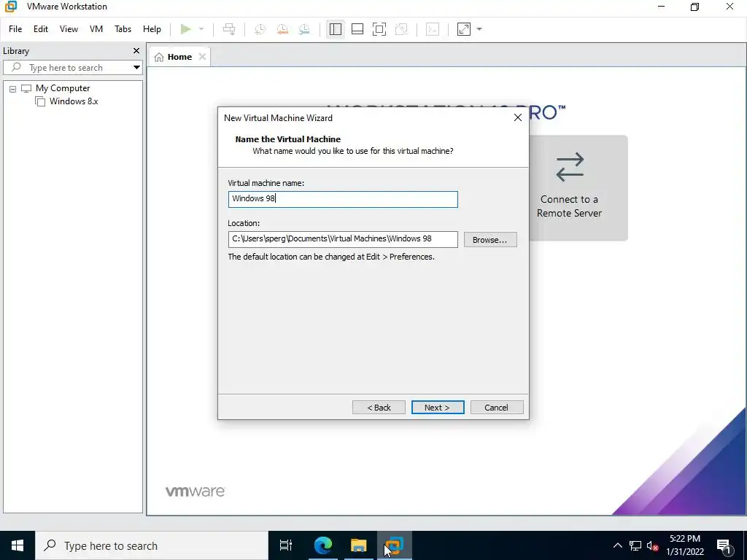This screenshot has height=560, width=747.
Task: Click the Unity mode toolbar icon
Action: (x=402, y=29)
